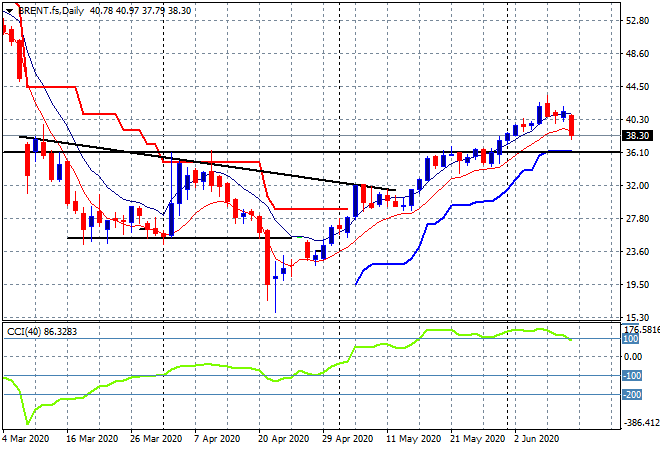Click CCI scale value 0.00

point(633,357)
